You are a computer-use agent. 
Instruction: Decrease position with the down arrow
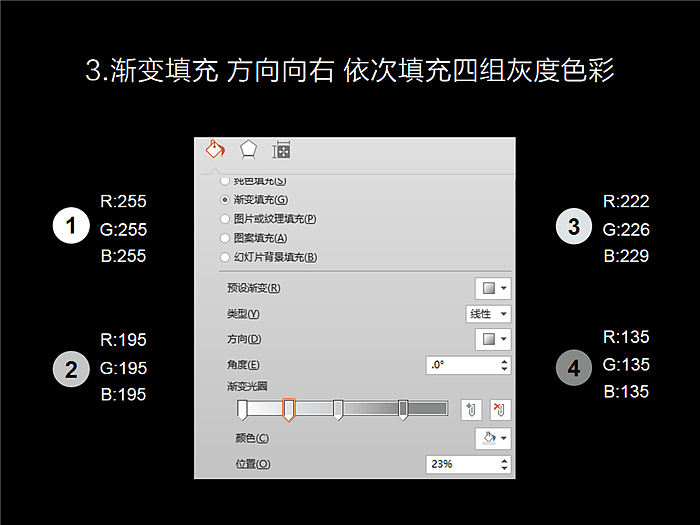(504, 468)
